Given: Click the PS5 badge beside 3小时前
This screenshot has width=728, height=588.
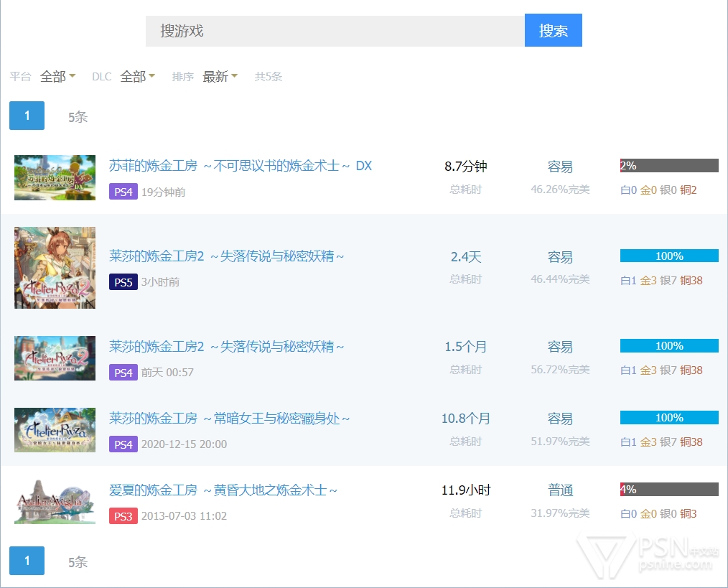Looking at the screenshot, I should tap(123, 282).
